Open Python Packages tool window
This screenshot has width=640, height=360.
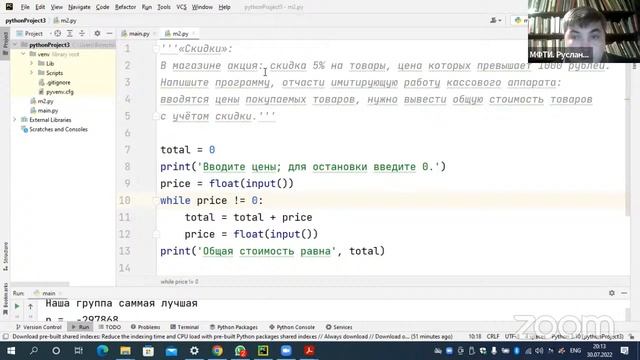pos(234,327)
